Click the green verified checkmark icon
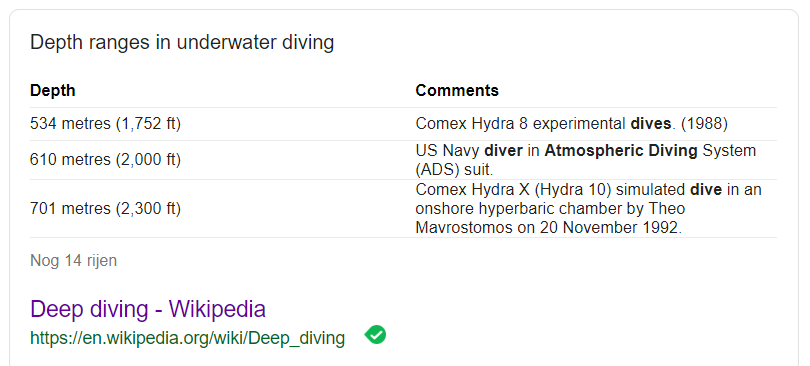This screenshot has height=366, width=810. point(375,335)
